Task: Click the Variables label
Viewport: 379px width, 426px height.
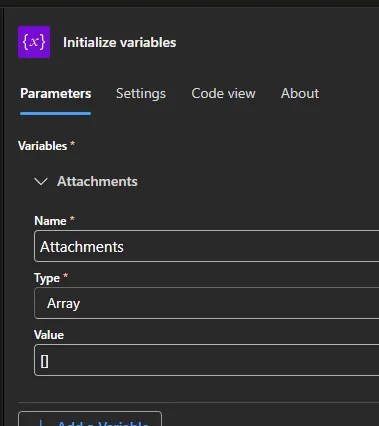Action: (43, 146)
